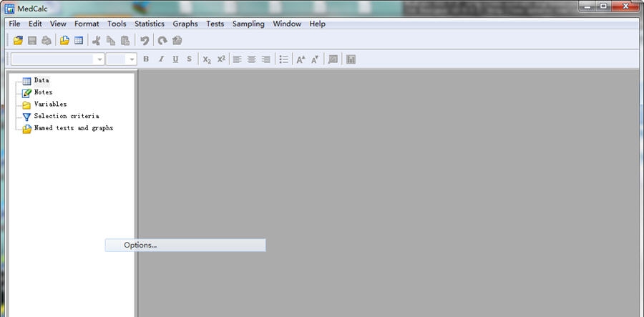Open the spreadsheet grid toolbar icon
Viewport: 644px width, 317px height.
point(79,40)
